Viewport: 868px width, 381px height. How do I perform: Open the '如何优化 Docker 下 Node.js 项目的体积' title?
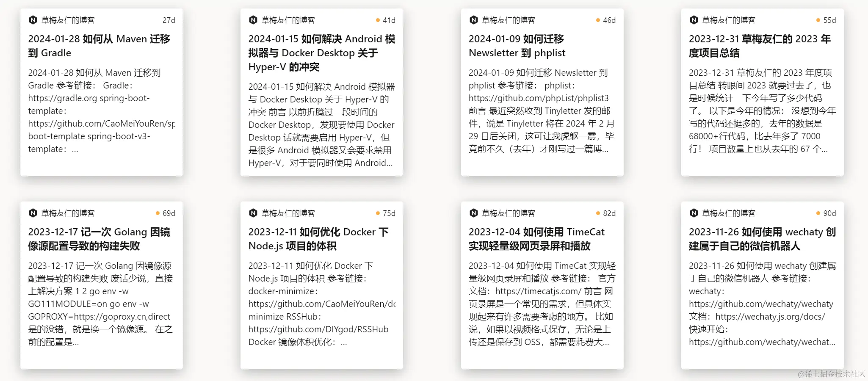coord(318,239)
